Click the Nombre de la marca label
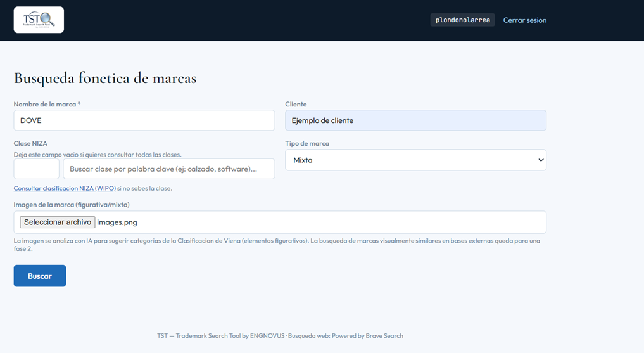The image size is (644, 353). click(x=47, y=105)
